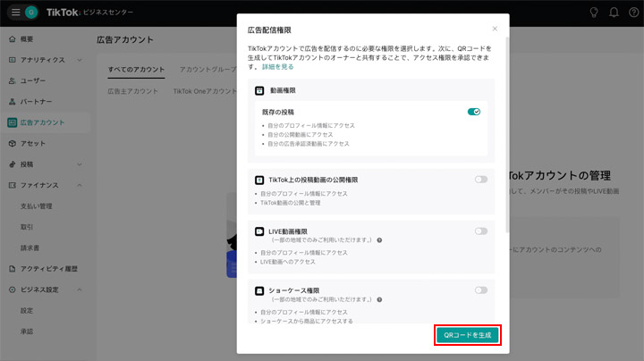Click the 概要 home icon in the sidebar
The image size is (644, 361).
click(x=12, y=39)
